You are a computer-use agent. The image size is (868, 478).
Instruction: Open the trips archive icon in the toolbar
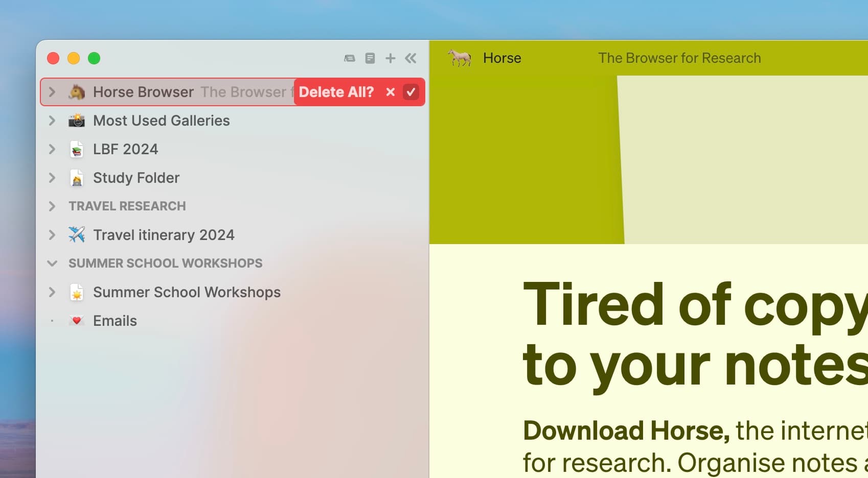coord(349,58)
